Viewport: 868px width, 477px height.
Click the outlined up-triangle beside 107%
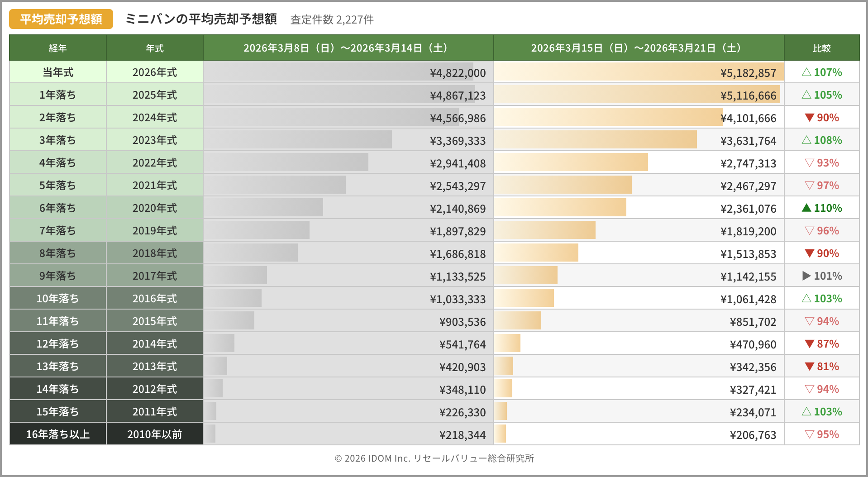click(806, 72)
